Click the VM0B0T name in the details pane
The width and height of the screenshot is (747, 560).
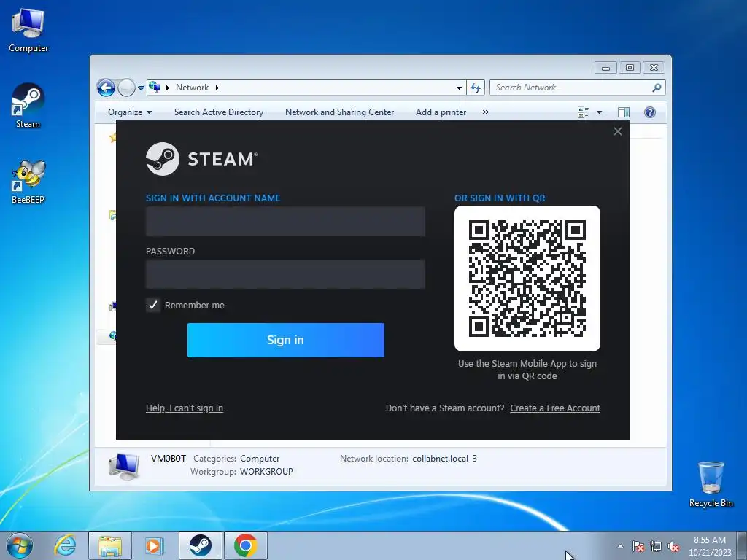[169, 459]
